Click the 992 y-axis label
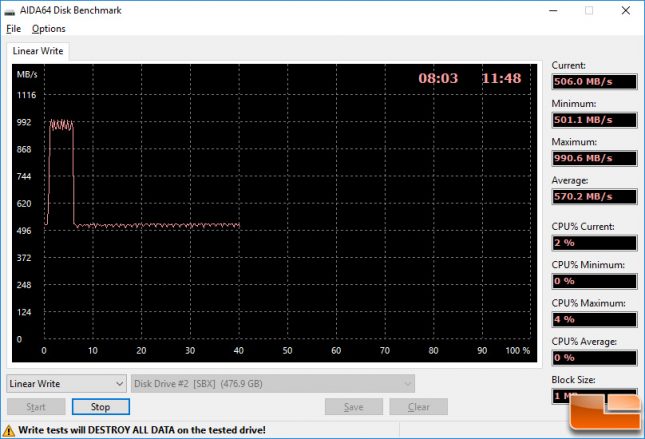Screen dimensions: 645x439 (x=24, y=123)
